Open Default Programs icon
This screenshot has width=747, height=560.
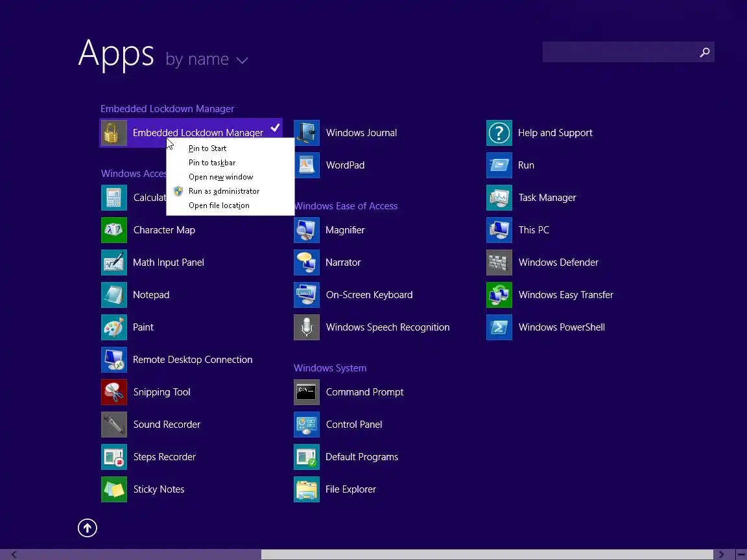click(x=306, y=457)
